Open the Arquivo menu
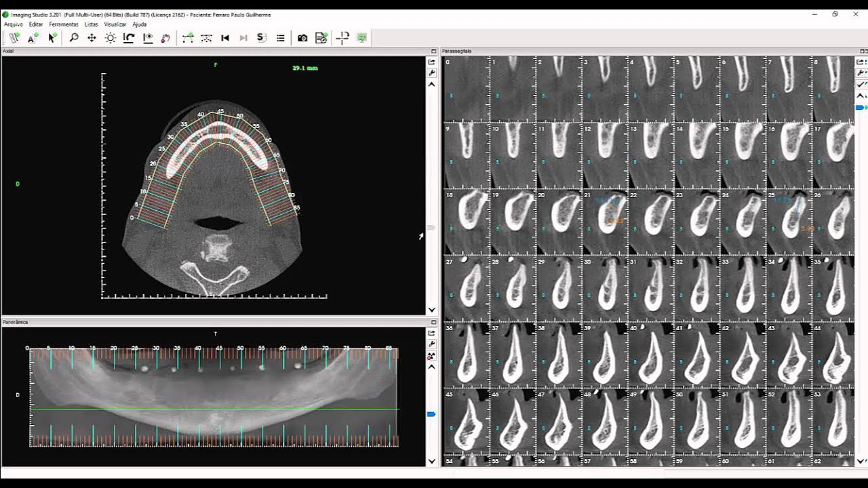The height and width of the screenshot is (488, 868). coord(14,24)
